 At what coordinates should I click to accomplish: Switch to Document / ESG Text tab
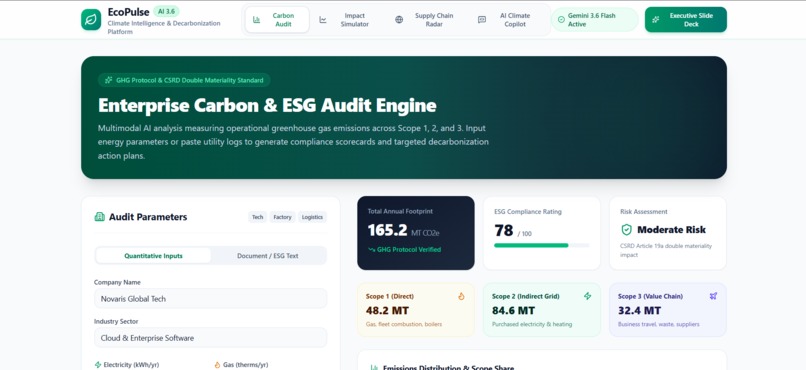pyautogui.click(x=267, y=255)
